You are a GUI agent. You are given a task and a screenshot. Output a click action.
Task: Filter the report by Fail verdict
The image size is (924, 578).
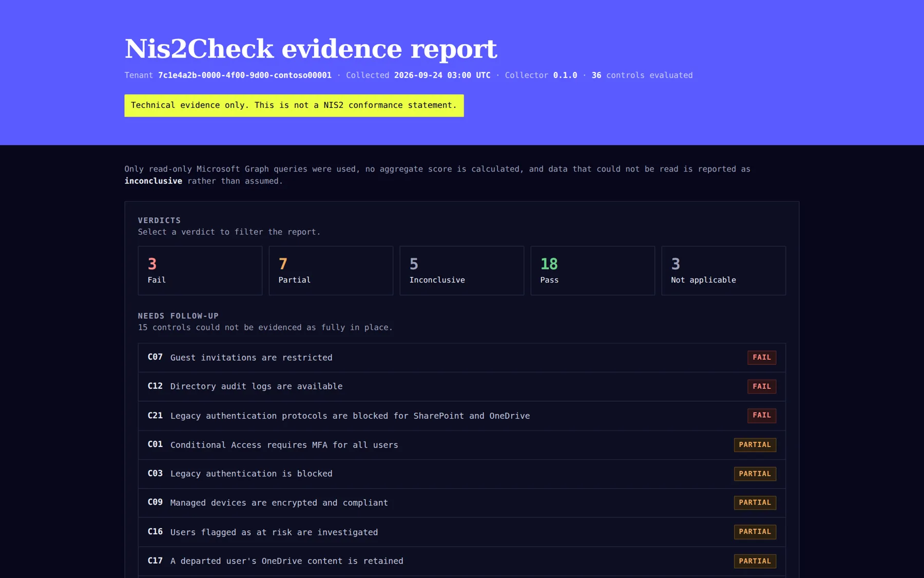pos(200,270)
